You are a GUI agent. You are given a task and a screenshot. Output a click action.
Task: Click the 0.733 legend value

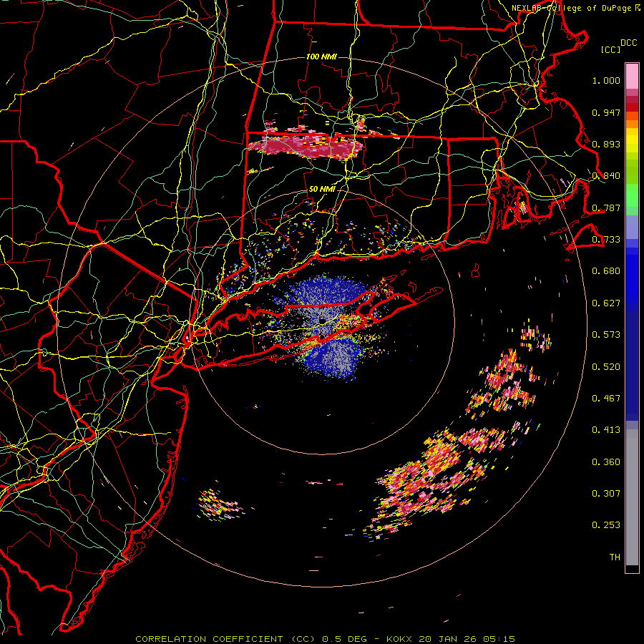point(606,240)
